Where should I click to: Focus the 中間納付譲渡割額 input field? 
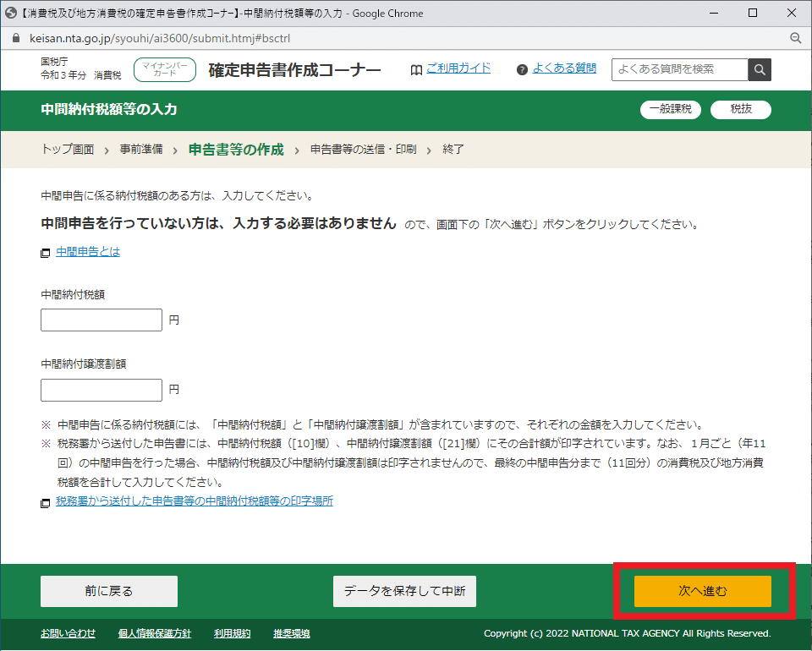pos(101,390)
